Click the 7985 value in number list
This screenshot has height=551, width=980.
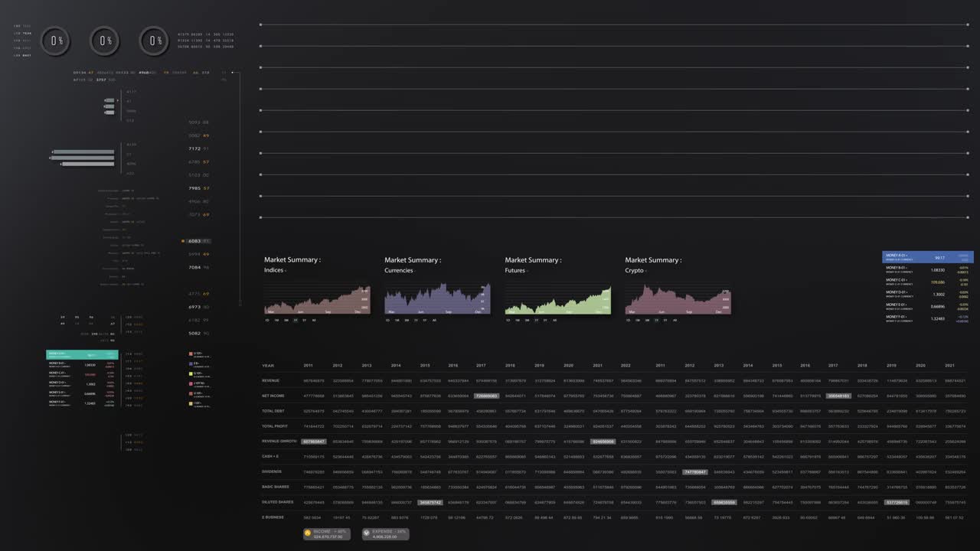point(194,188)
